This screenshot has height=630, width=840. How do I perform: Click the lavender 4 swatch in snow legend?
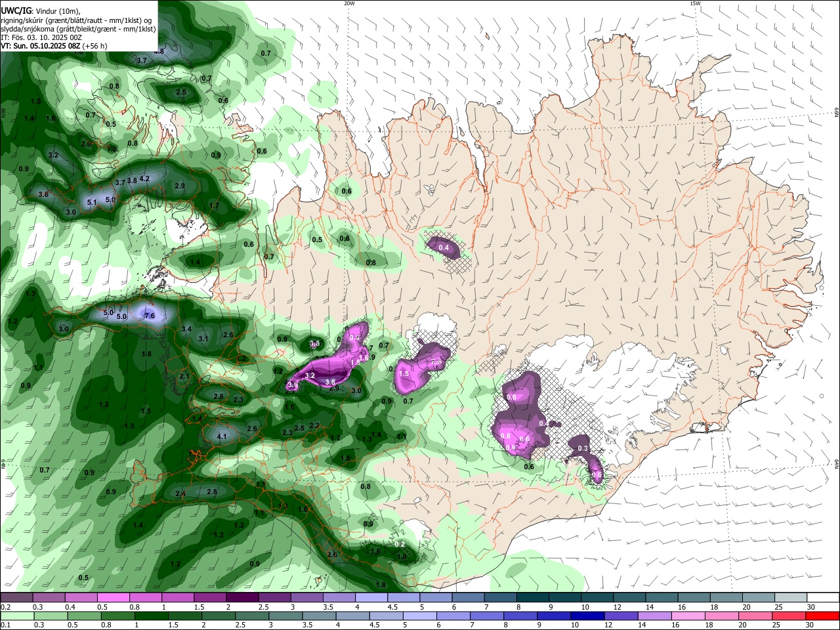click(x=371, y=597)
